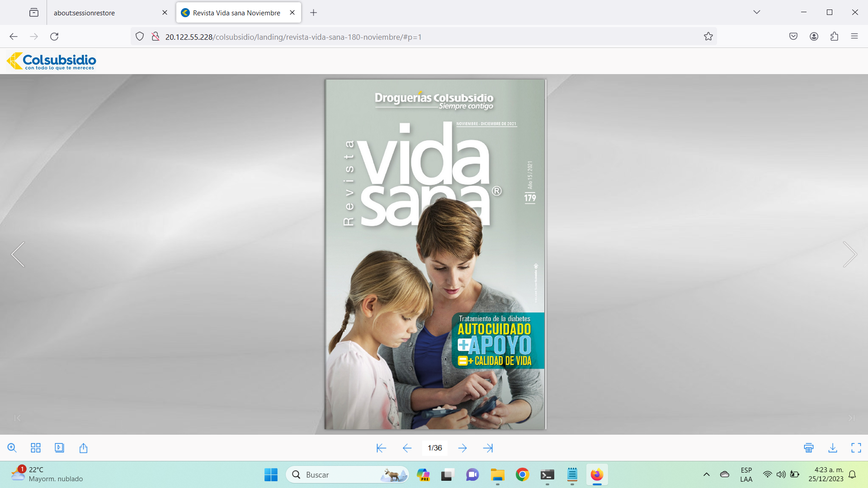
Task: Open the thumbnails grid view
Action: (36, 448)
